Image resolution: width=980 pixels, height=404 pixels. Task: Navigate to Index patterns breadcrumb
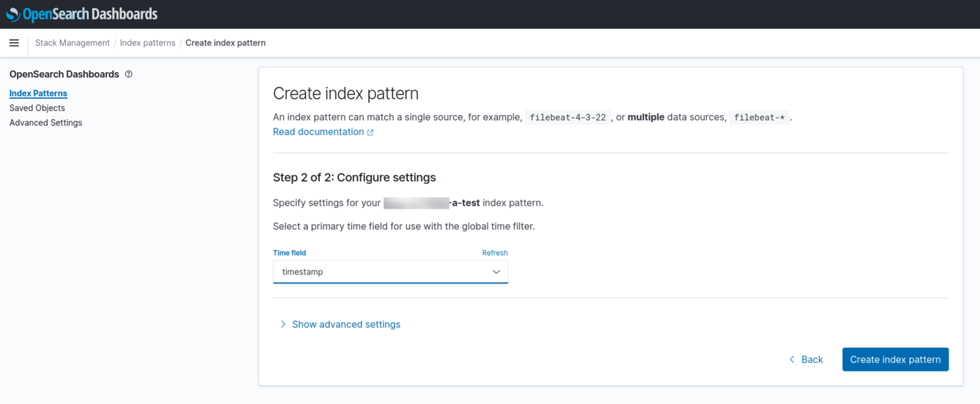[x=148, y=43]
